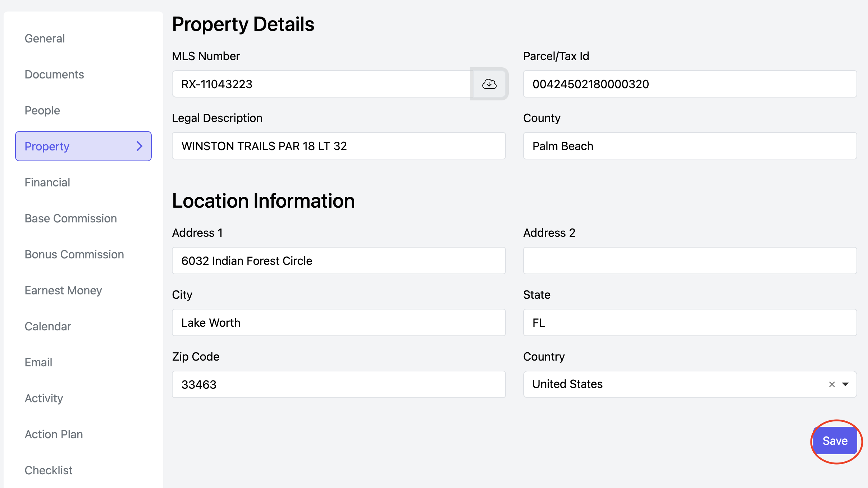Click the Zip Code field
The width and height of the screenshot is (868, 488).
(x=338, y=384)
